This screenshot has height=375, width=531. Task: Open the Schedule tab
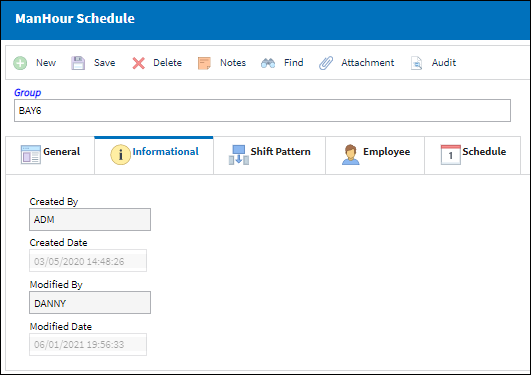[x=472, y=155]
